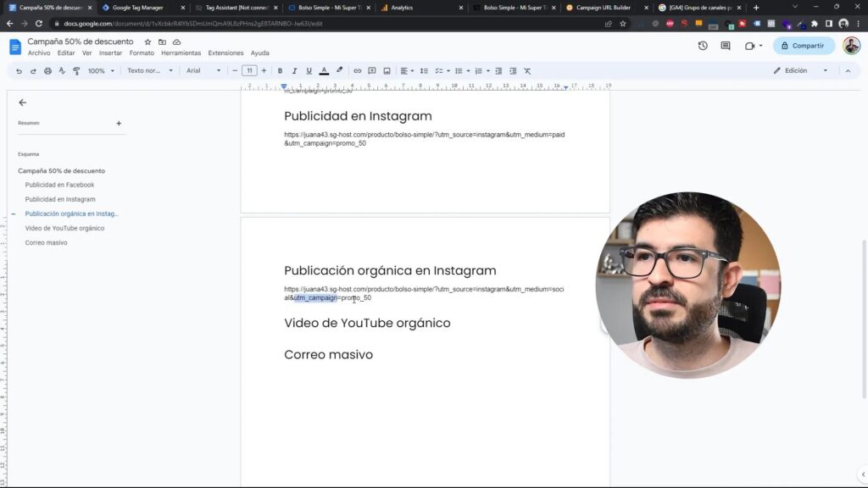Open the highlight color pen tool
The width and height of the screenshot is (868, 488).
click(x=339, y=71)
